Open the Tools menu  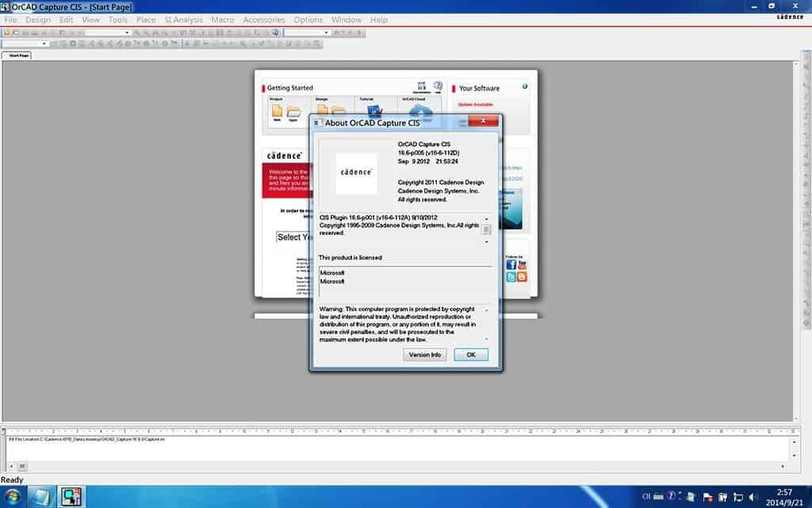point(117,20)
